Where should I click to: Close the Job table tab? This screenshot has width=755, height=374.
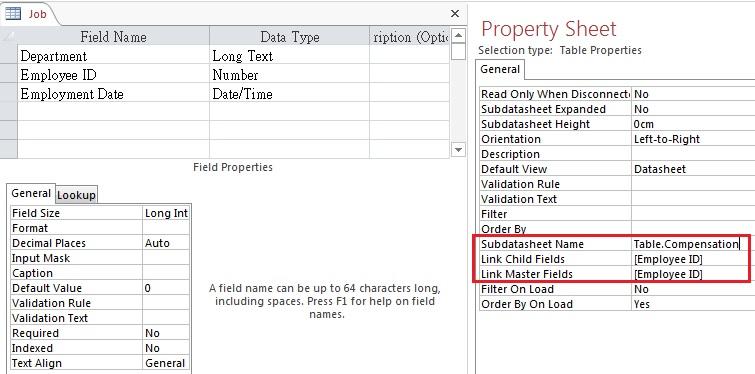(455, 14)
